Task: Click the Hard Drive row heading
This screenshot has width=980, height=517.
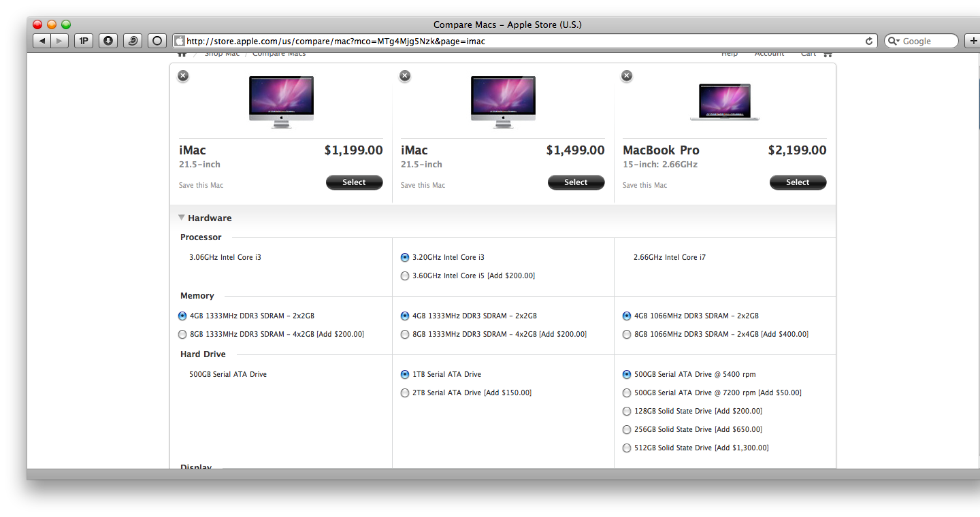Action: click(x=203, y=354)
